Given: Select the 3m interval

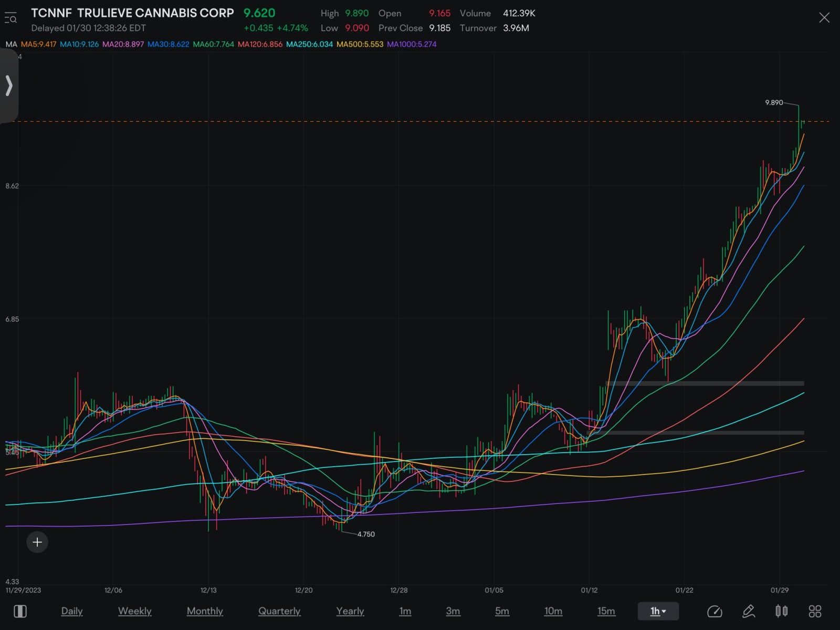Looking at the screenshot, I should click(x=453, y=611).
